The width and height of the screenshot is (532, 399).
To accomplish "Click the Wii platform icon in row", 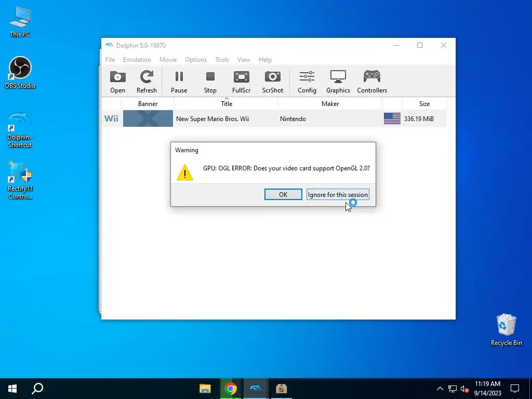I will coord(111,118).
